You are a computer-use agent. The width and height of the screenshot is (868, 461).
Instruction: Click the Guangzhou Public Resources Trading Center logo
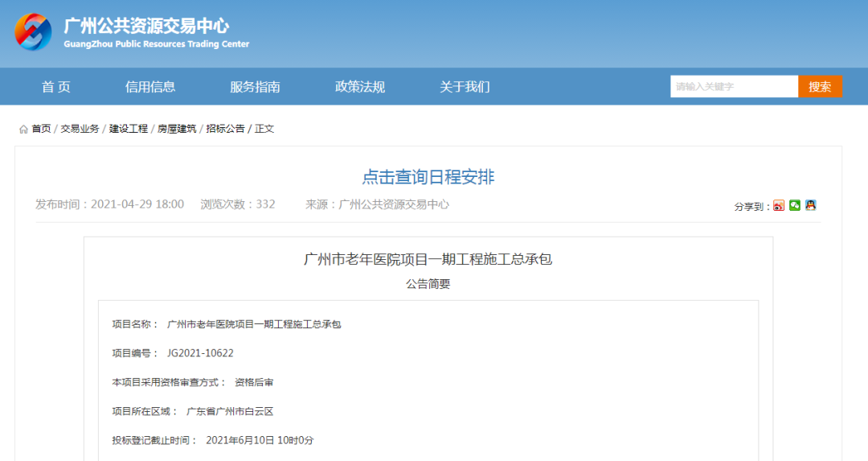point(33,32)
